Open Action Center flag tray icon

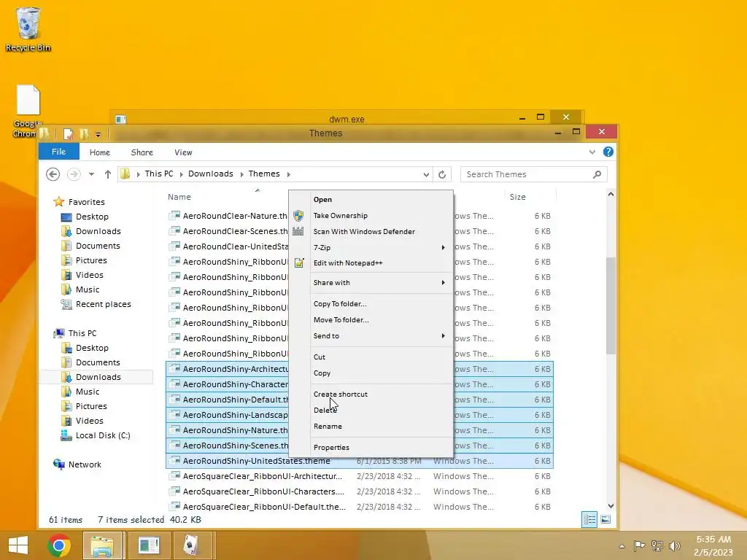pos(639,545)
